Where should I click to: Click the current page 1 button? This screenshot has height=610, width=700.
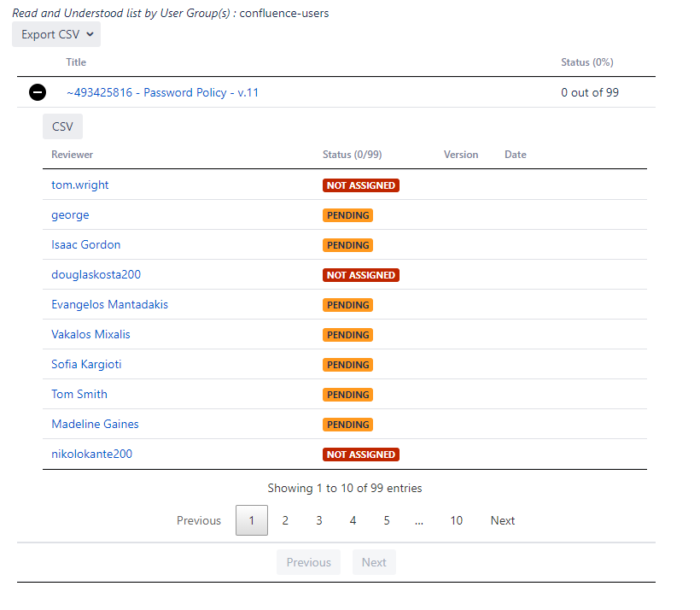click(252, 520)
